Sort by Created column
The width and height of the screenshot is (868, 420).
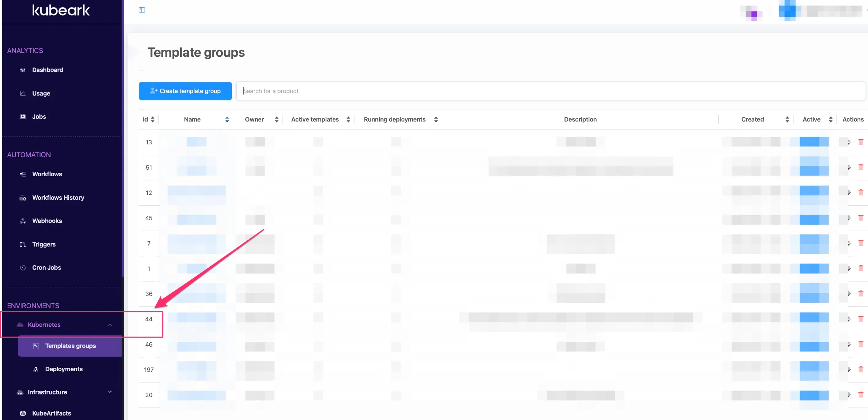click(x=787, y=119)
